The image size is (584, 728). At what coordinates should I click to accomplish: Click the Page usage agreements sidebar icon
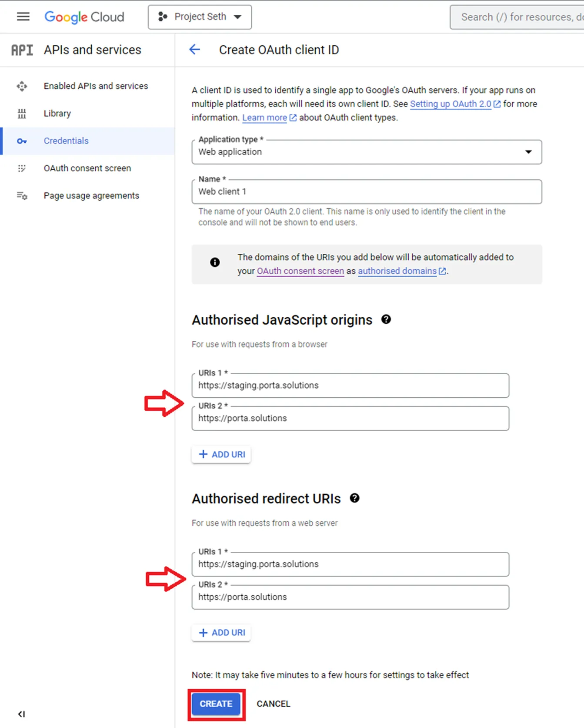[x=22, y=196]
